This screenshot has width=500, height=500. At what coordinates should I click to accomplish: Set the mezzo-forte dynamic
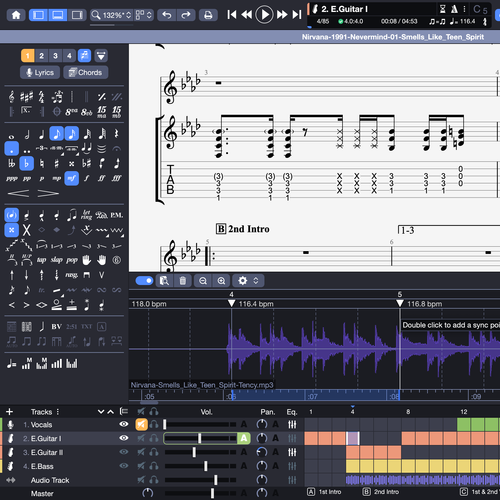[71, 178]
